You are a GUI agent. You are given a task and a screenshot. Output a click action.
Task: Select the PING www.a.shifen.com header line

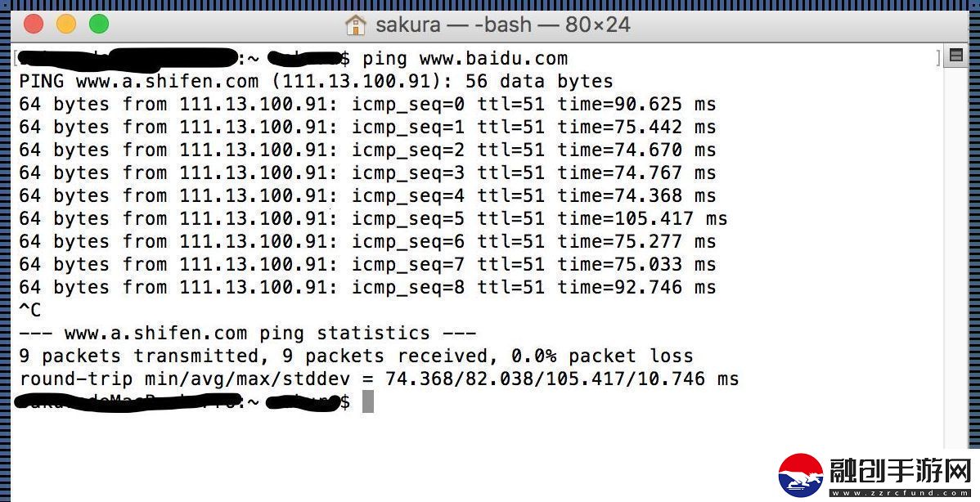click(317, 81)
